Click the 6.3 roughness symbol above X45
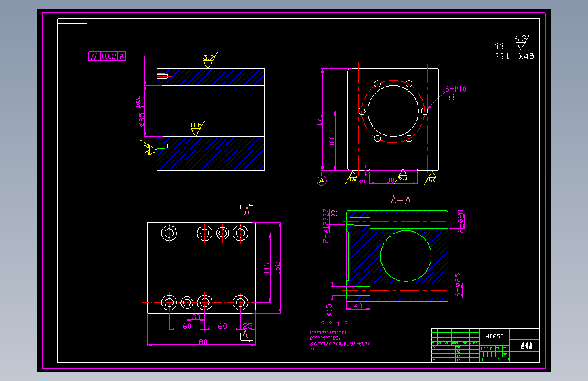The width and height of the screenshot is (588, 381). [x=522, y=42]
